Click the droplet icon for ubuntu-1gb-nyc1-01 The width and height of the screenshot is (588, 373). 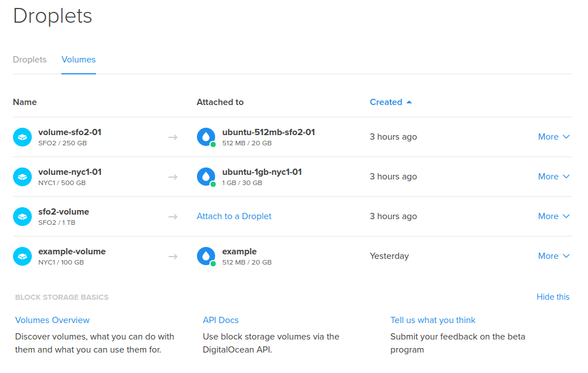point(206,177)
